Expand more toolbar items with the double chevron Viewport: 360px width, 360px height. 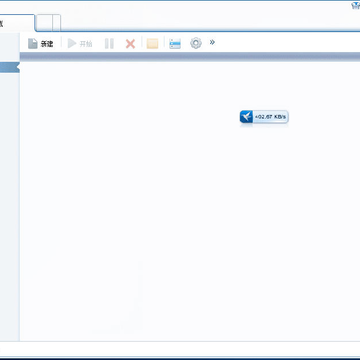212,42
